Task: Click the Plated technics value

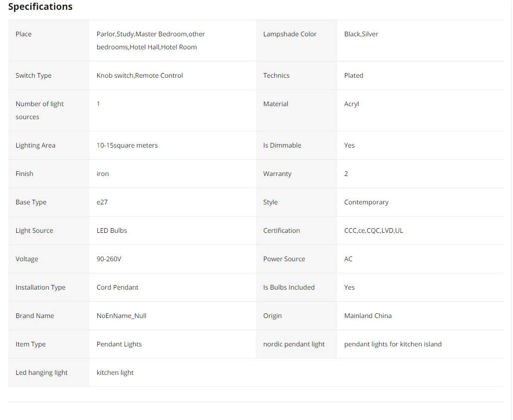Action: 354,75
